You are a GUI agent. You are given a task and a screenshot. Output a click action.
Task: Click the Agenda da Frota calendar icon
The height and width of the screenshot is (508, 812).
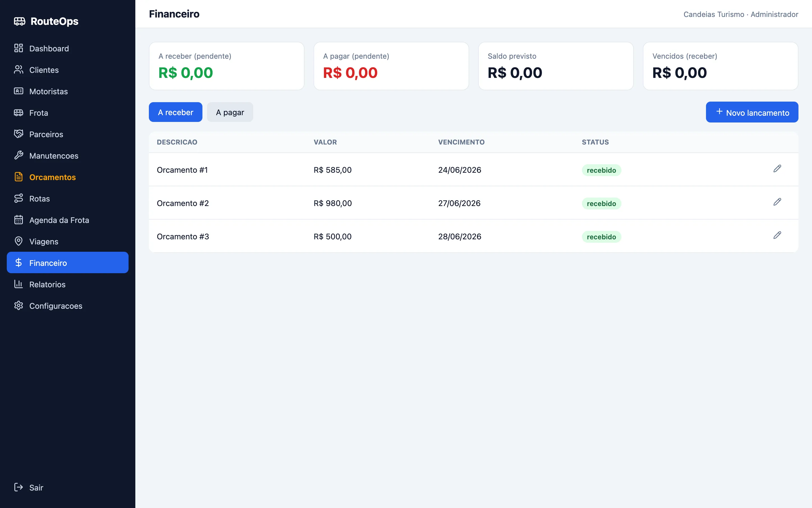coord(18,220)
